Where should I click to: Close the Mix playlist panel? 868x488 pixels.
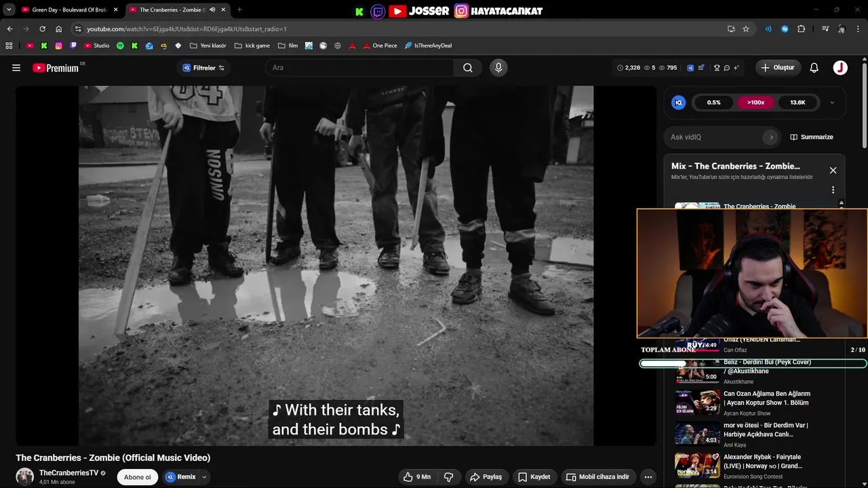pos(833,170)
